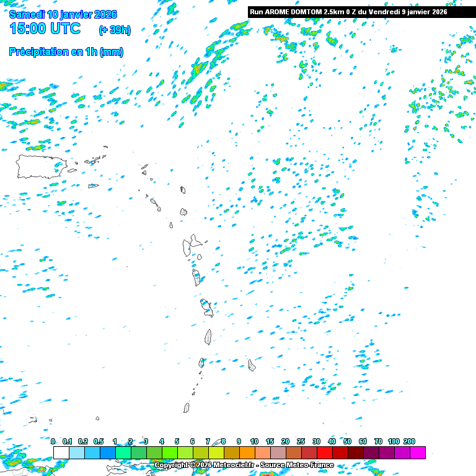Click the 'Samedi 10 janvier 2026' date text
Screen dimensions: 476x476
(x=63, y=14)
